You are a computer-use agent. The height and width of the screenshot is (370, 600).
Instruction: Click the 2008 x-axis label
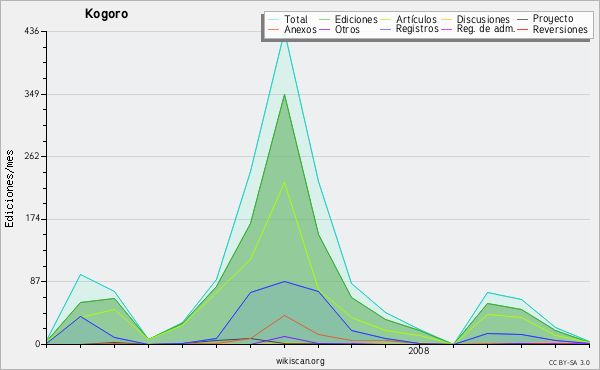[x=419, y=350]
